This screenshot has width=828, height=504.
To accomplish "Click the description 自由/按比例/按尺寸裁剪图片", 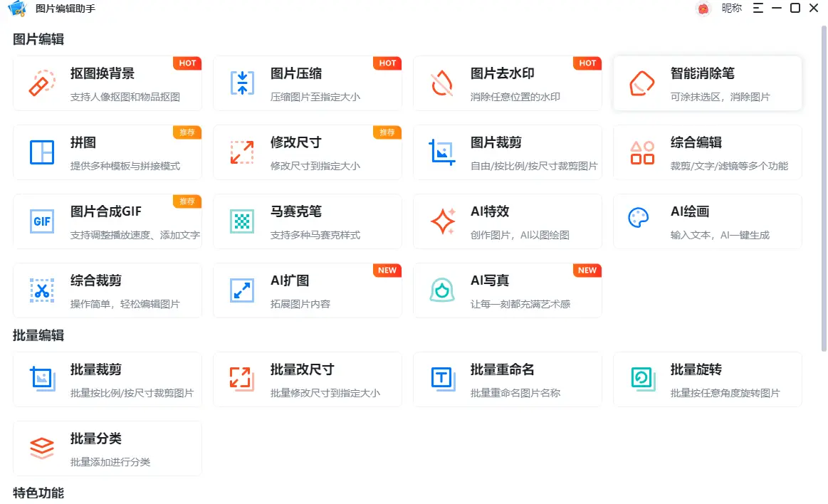I will point(534,167).
